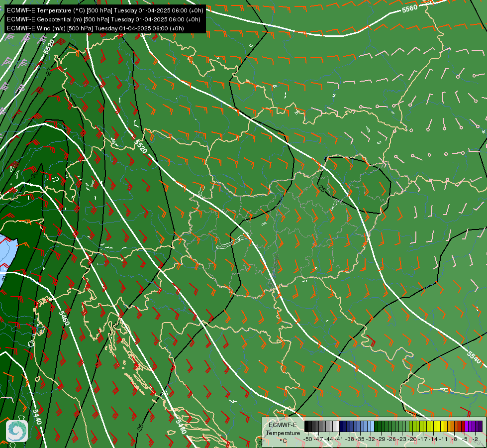Click the ECMWF-E Wind 500 hPa title line

click(x=96, y=28)
